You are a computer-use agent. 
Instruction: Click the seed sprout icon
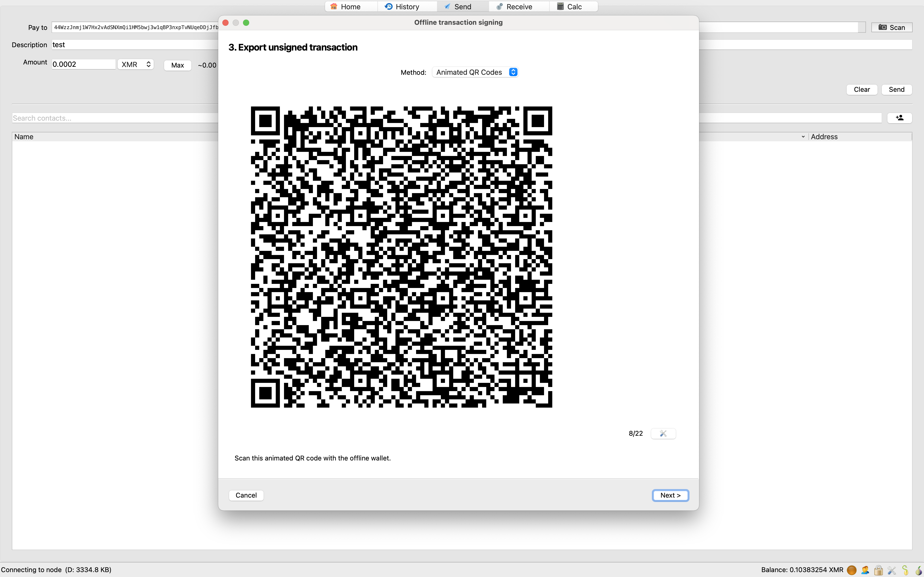[905, 570]
